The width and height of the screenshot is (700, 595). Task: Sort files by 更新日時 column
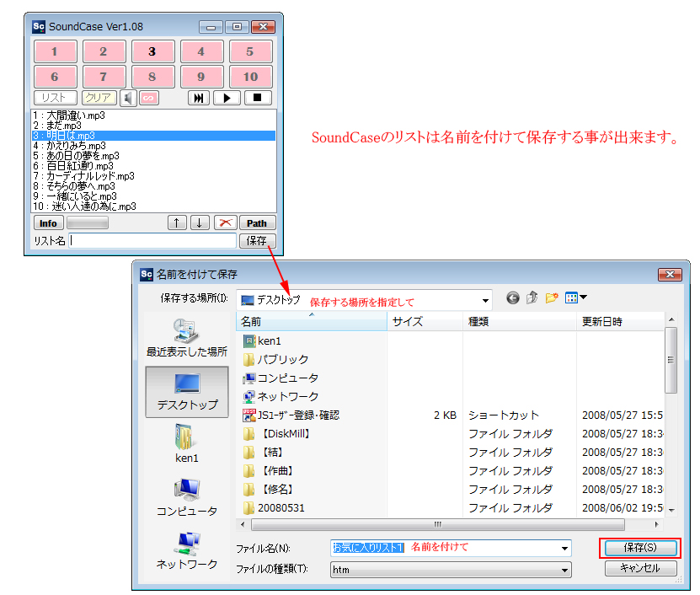click(620, 322)
